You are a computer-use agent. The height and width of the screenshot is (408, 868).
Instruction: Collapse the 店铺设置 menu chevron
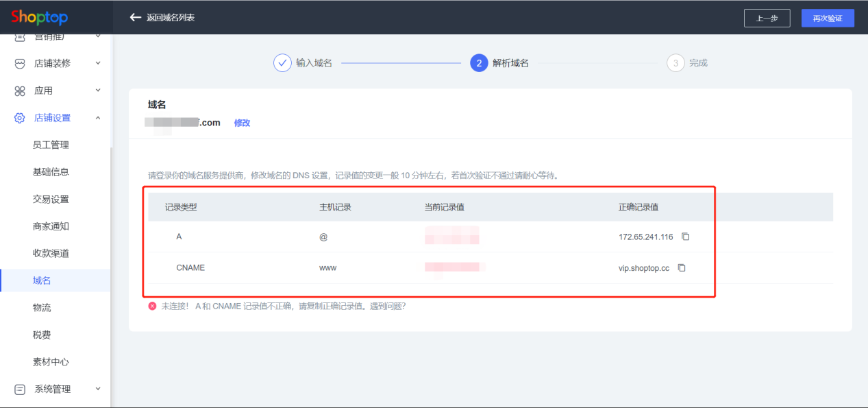(x=98, y=118)
